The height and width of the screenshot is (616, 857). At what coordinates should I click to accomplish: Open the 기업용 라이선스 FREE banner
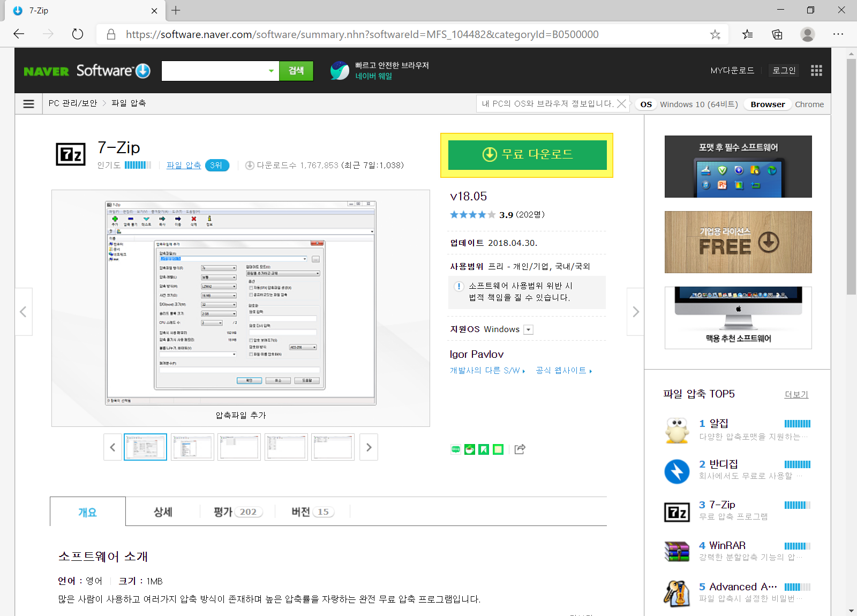coord(738,242)
